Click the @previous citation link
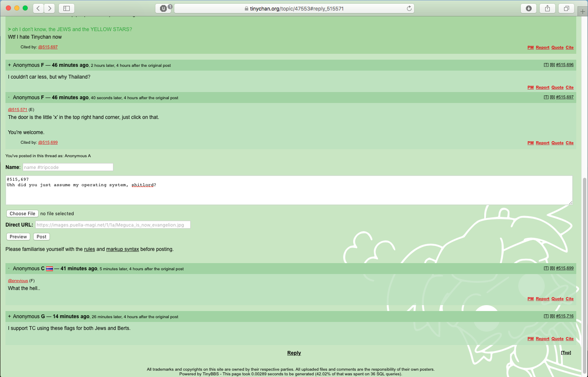Image resolution: width=588 pixels, height=377 pixels. pos(18,281)
